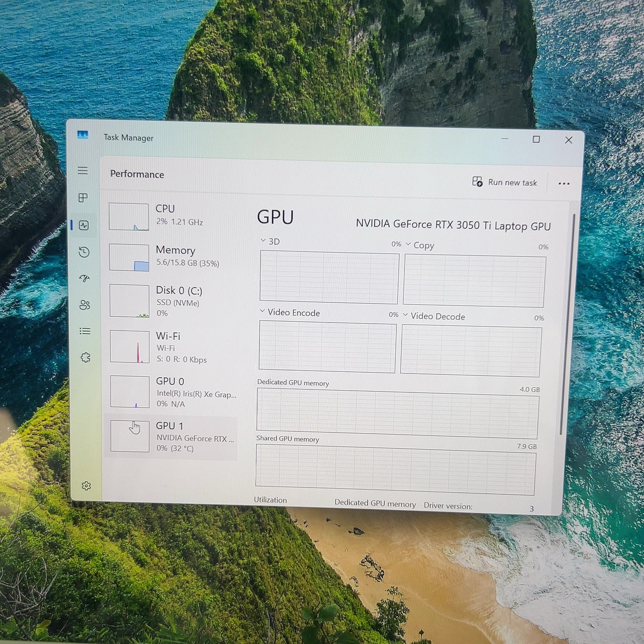Open the hamburger navigation menu
This screenshot has height=644, width=644.
[x=83, y=170]
